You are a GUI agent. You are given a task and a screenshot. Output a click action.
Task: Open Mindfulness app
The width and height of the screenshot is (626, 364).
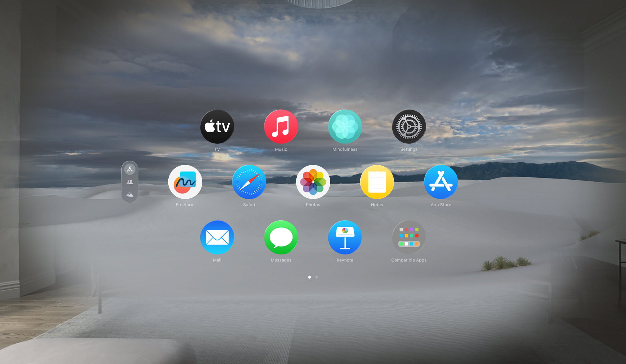pos(346,127)
